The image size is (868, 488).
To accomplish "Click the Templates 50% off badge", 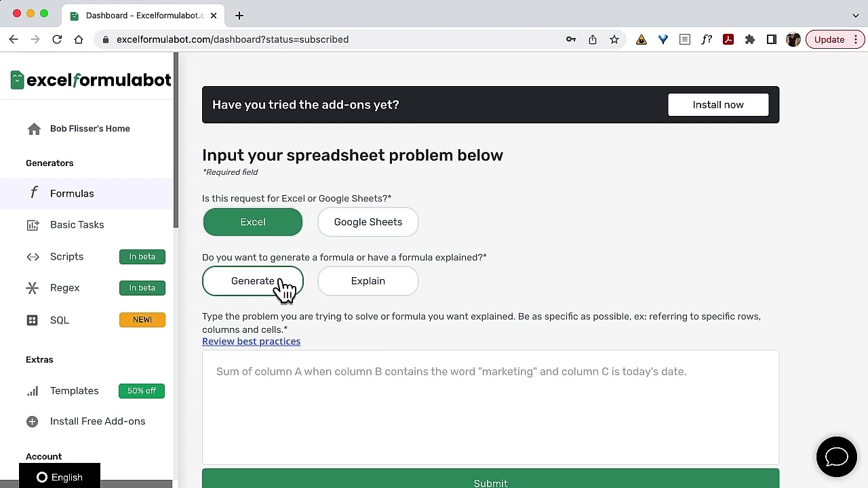I will point(142,391).
